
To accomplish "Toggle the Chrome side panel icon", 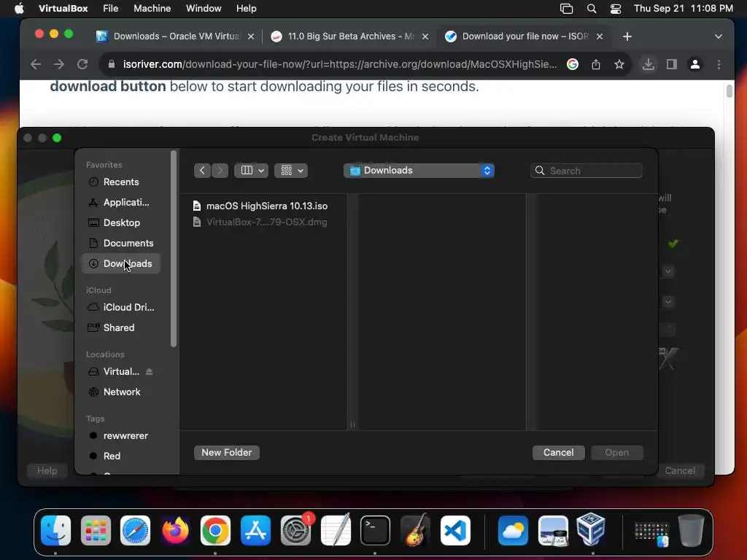I will (x=672, y=64).
